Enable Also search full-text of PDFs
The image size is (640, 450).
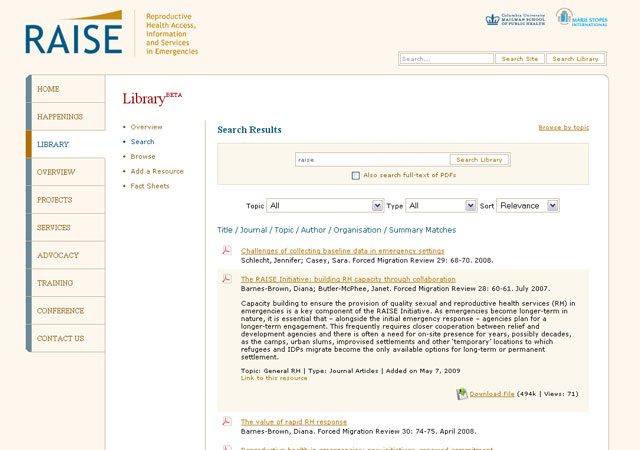(x=356, y=176)
